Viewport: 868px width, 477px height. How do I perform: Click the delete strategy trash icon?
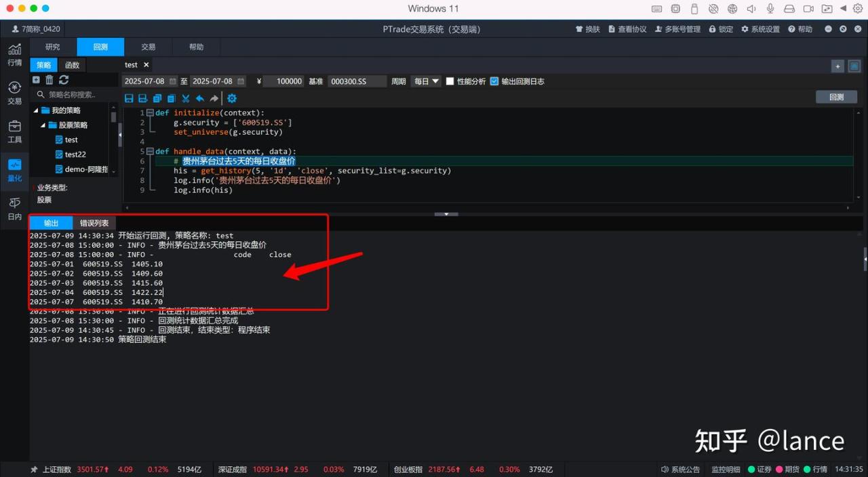(50, 80)
